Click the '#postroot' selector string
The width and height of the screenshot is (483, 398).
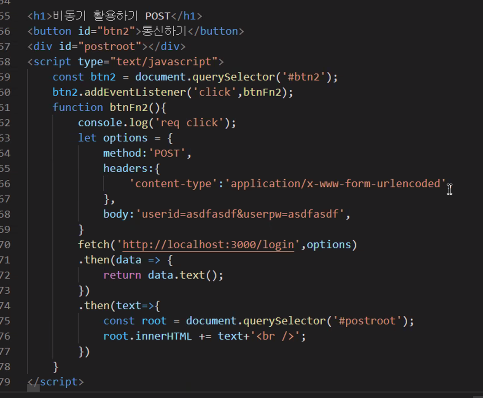tap(367, 321)
